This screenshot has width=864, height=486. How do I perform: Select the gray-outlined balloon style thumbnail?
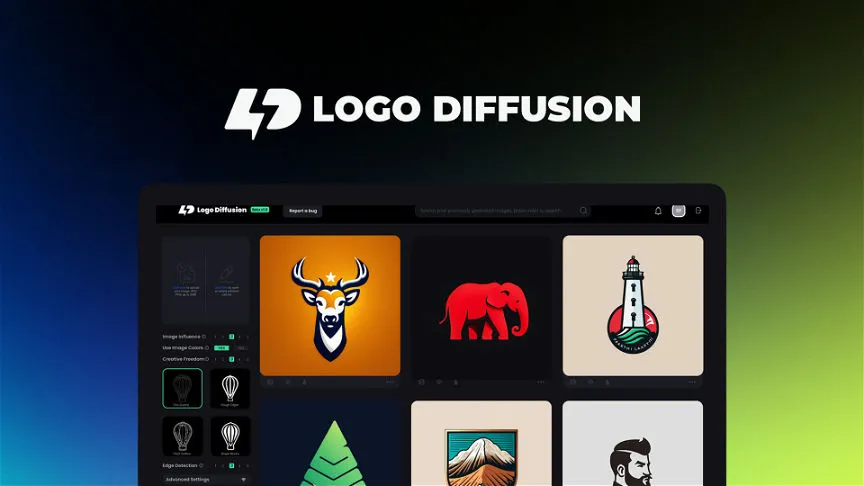pyautogui.click(x=182, y=436)
